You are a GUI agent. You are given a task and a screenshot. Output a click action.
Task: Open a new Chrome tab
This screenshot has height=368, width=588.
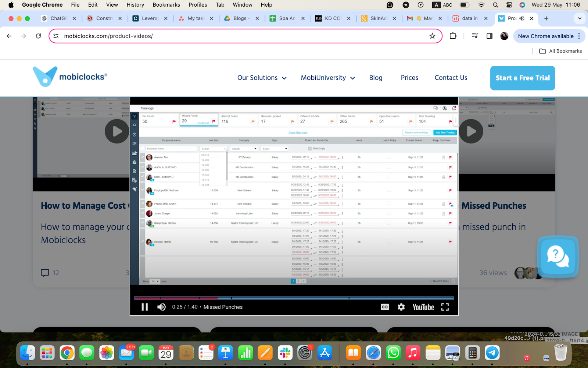pos(546,18)
